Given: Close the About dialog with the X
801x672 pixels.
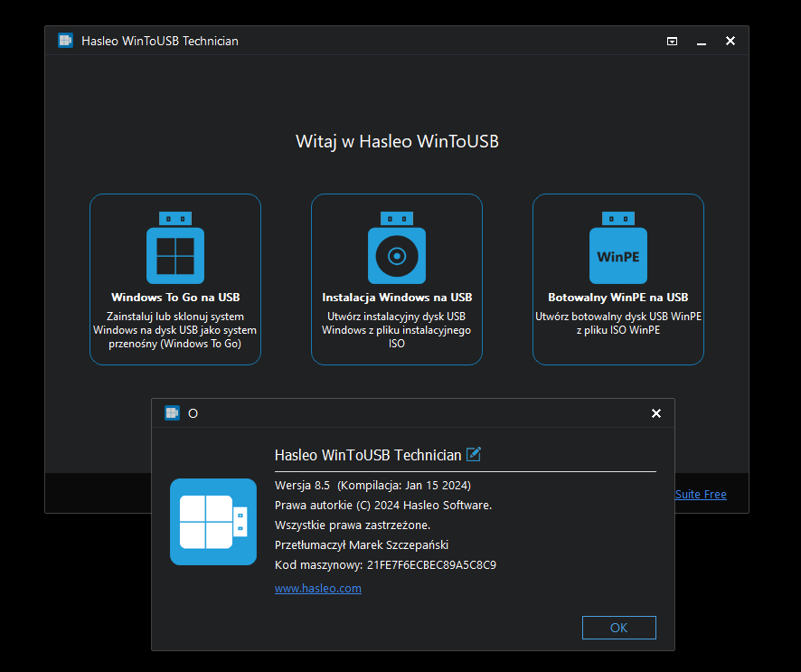Looking at the screenshot, I should [x=656, y=413].
